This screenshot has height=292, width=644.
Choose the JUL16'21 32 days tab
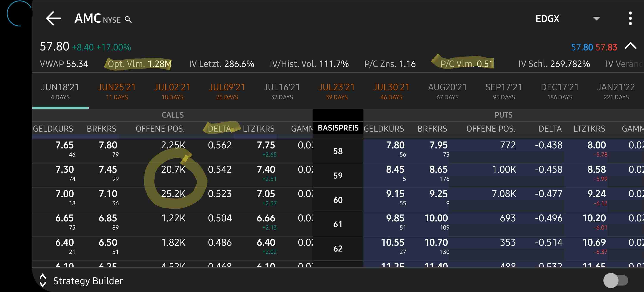(282, 92)
